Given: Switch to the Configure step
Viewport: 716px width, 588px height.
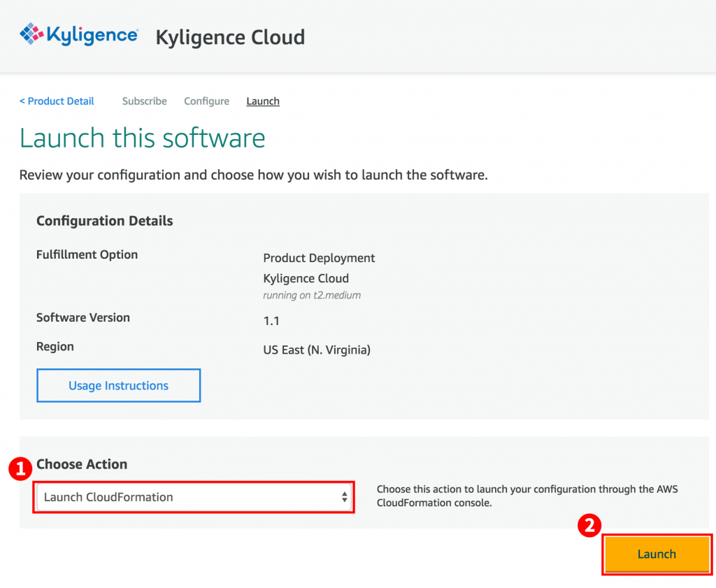Looking at the screenshot, I should [206, 101].
